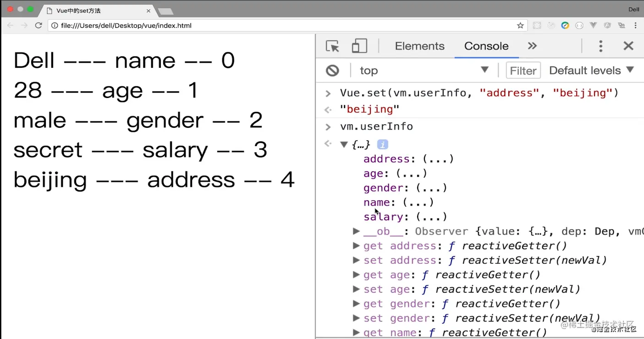The image size is (644, 339).
Task: Select the inspect element cursor tool
Action: 332,46
